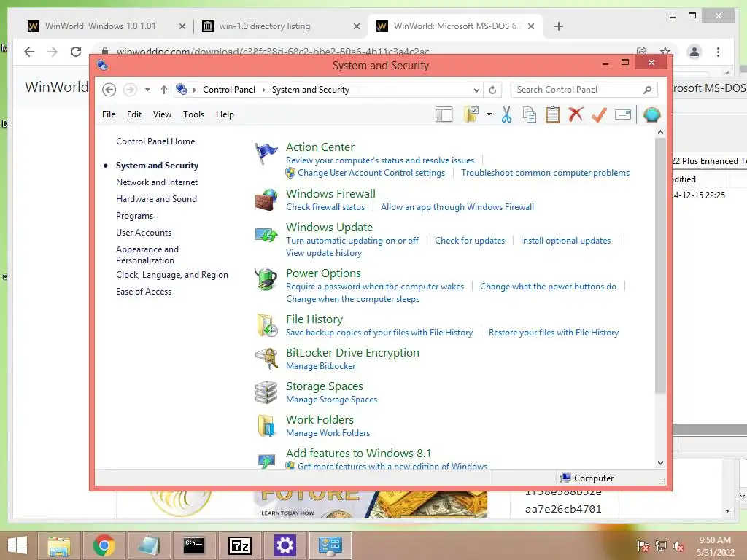Open Chrome's three-dot menu
Image resolution: width=747 pixels, height=560 pixels.
point(718,52)
